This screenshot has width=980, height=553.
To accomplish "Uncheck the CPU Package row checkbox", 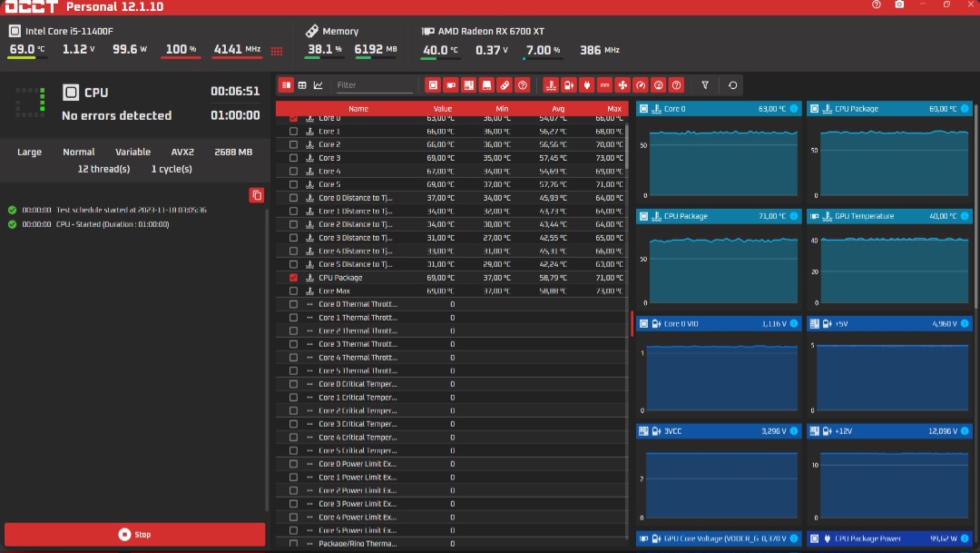I will coord(293,278).
